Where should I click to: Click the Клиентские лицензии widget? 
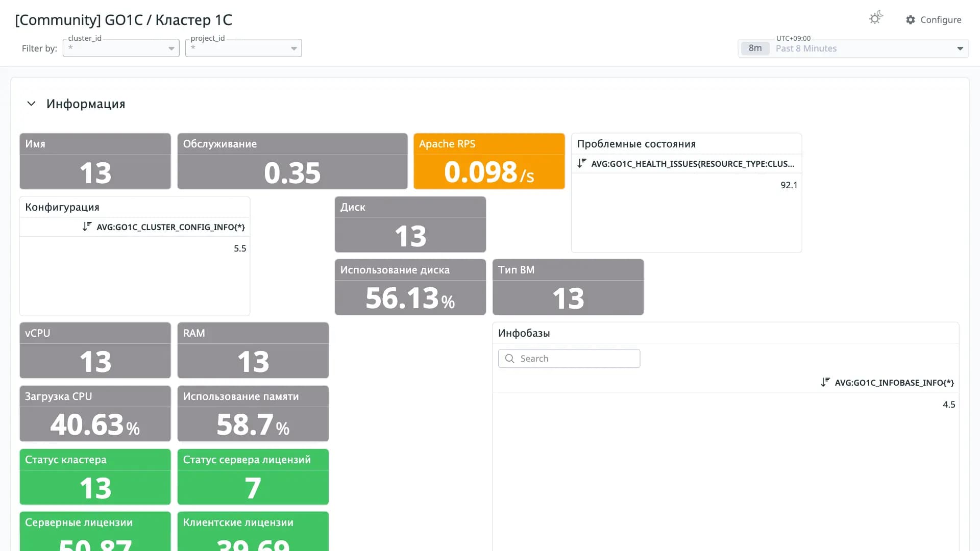pos(253,532)
